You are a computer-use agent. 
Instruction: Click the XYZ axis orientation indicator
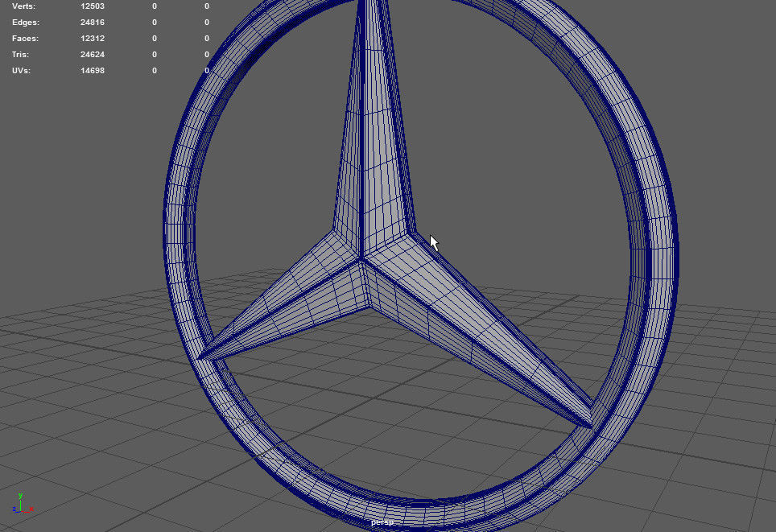[23, 504]
